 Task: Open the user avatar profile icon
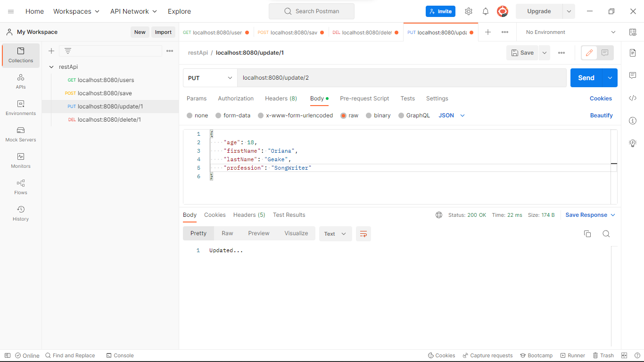(503, 11)
